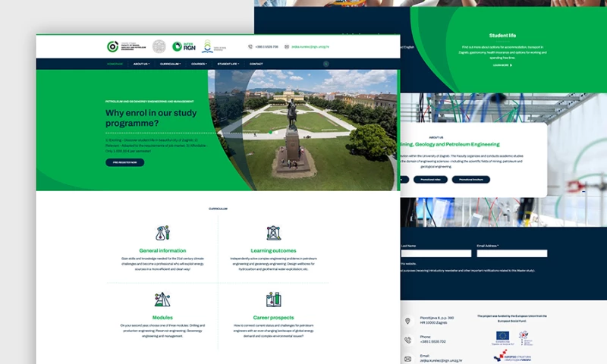Click the location pin icon in the footer
607x364 pixels.
[x=407, y=321]
